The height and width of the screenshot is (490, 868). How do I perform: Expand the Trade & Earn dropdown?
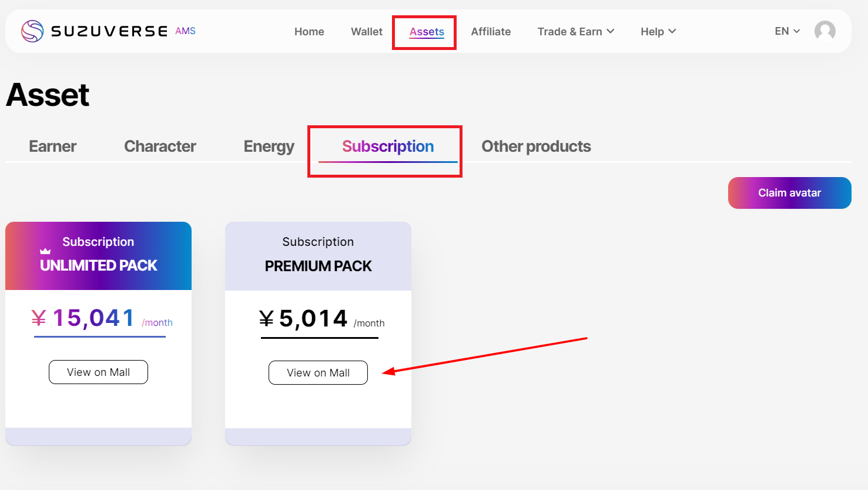point(575,32)
